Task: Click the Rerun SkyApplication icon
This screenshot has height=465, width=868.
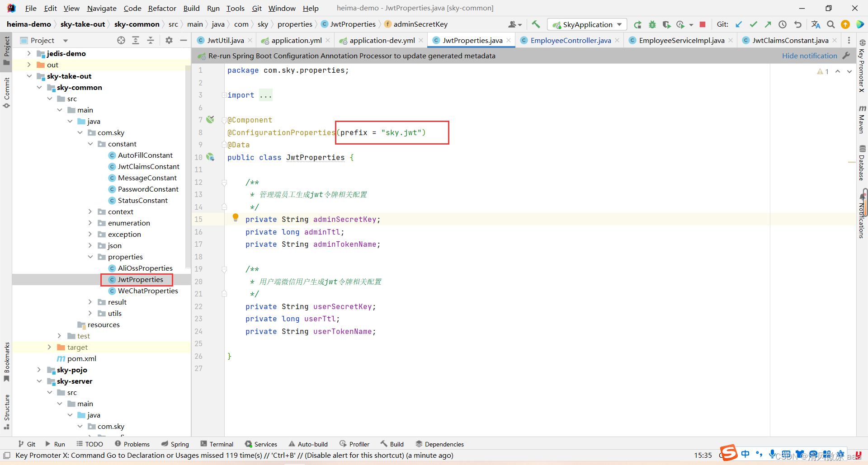Action: point(637,24)
